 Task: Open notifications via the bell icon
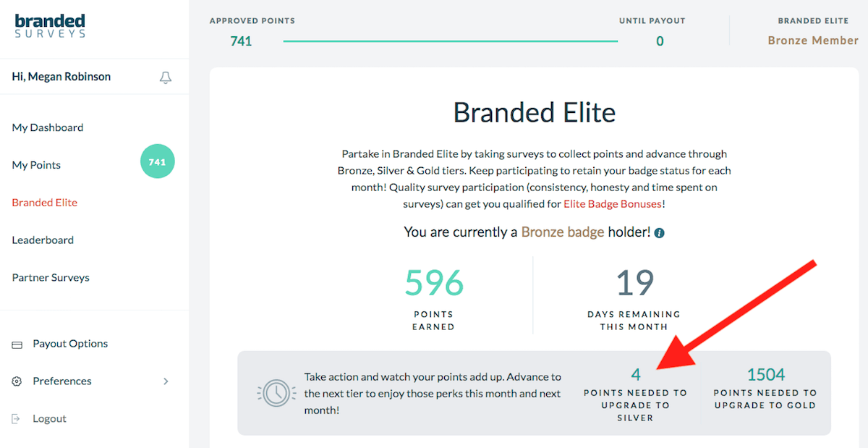(166, 77)
